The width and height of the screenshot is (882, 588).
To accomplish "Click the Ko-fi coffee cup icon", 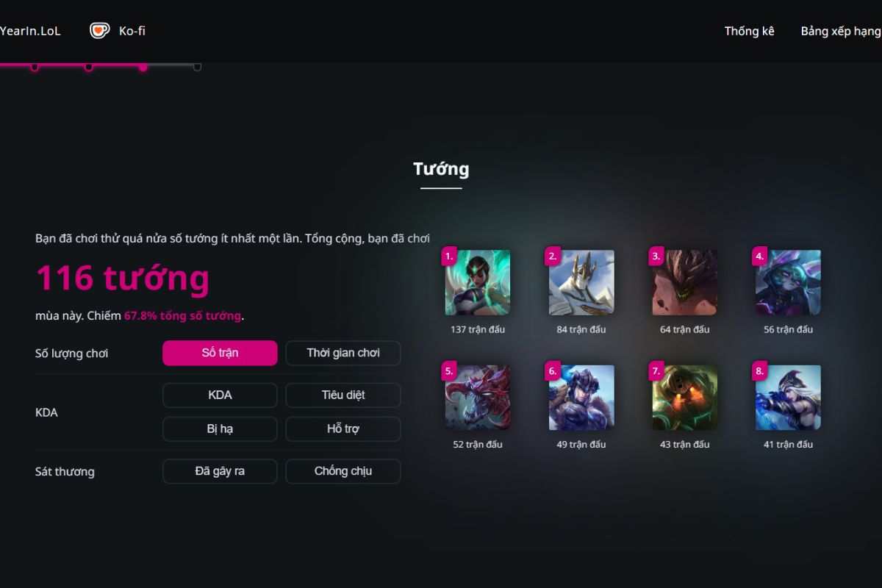I will 99,31.
